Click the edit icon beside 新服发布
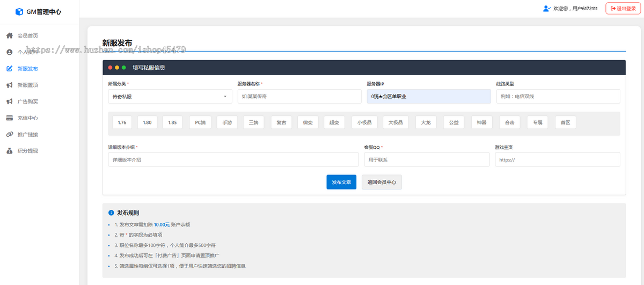Image resolution: width=644 pixels, height=285 pixels. point(9,69)
